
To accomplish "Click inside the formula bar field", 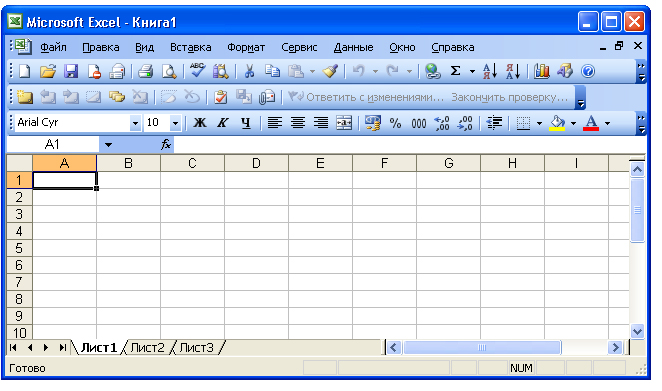I will pyautogui.click(x=410, y=145).
